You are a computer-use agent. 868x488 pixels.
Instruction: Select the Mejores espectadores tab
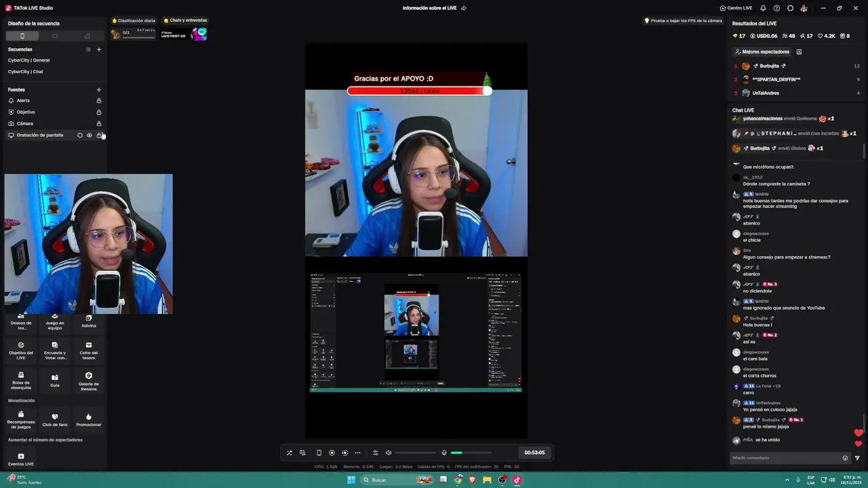[x=762, y=52]
